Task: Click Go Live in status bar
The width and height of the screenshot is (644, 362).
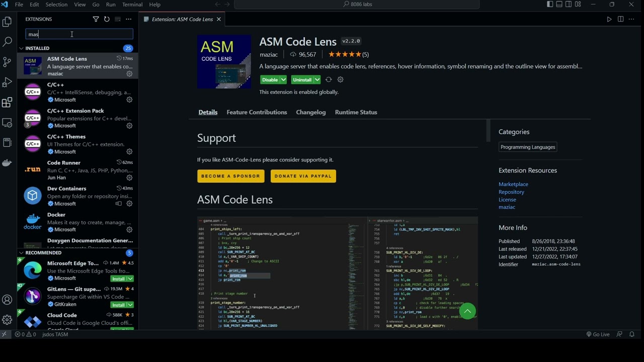Action: [598, 334]
